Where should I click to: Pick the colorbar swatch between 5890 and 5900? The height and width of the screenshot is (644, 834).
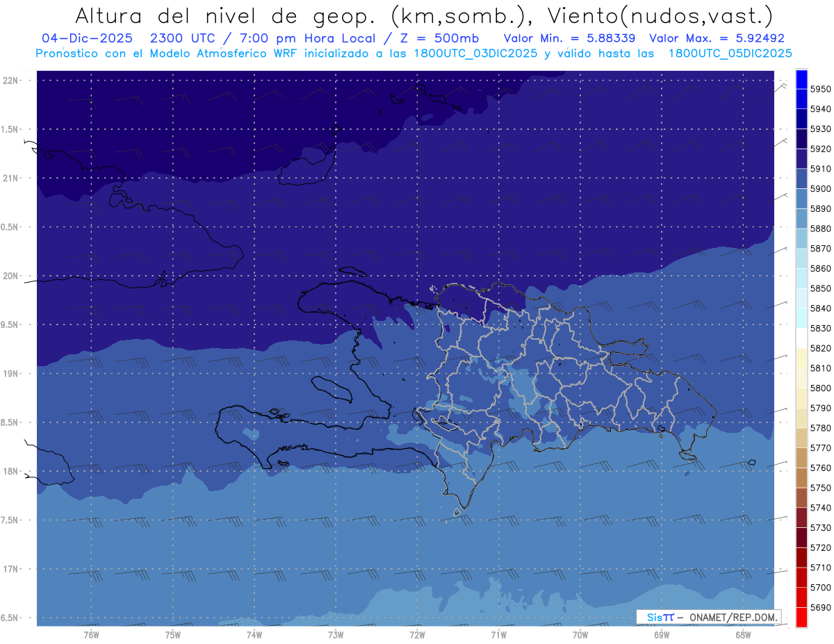tap(801, 199)
